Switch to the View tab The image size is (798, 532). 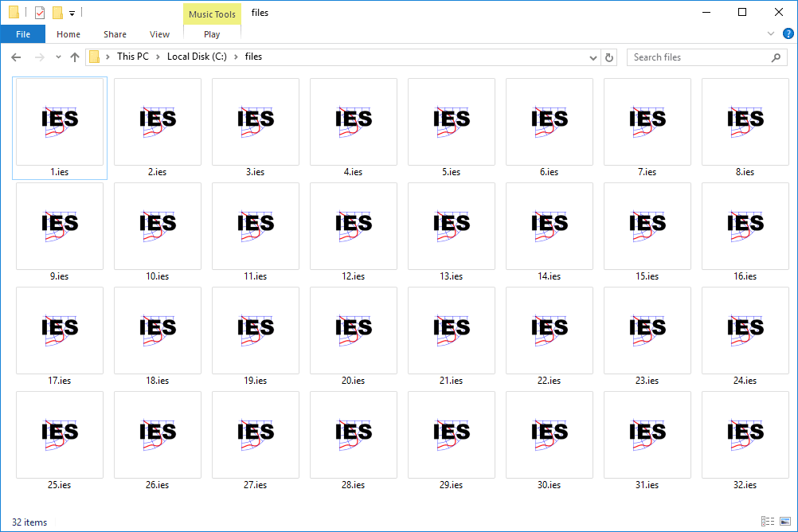pyautogui.click(x=159, y=34)
